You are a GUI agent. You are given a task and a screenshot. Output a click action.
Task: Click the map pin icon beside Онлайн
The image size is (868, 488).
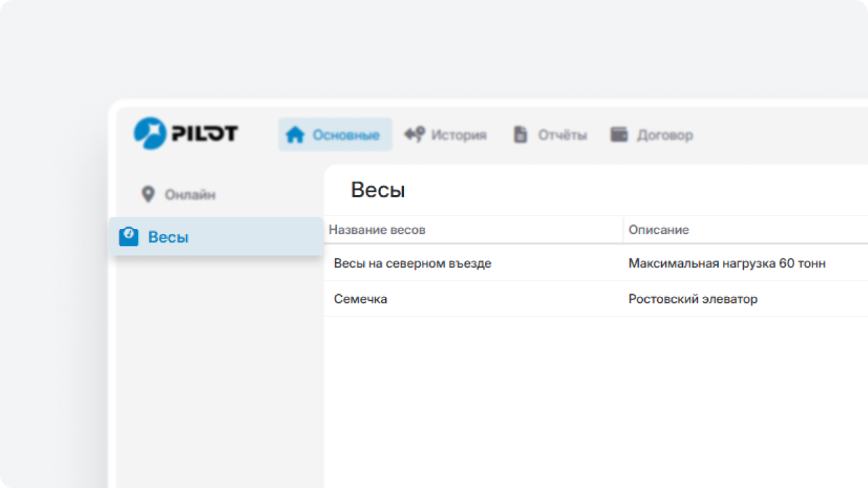[148, 195]
